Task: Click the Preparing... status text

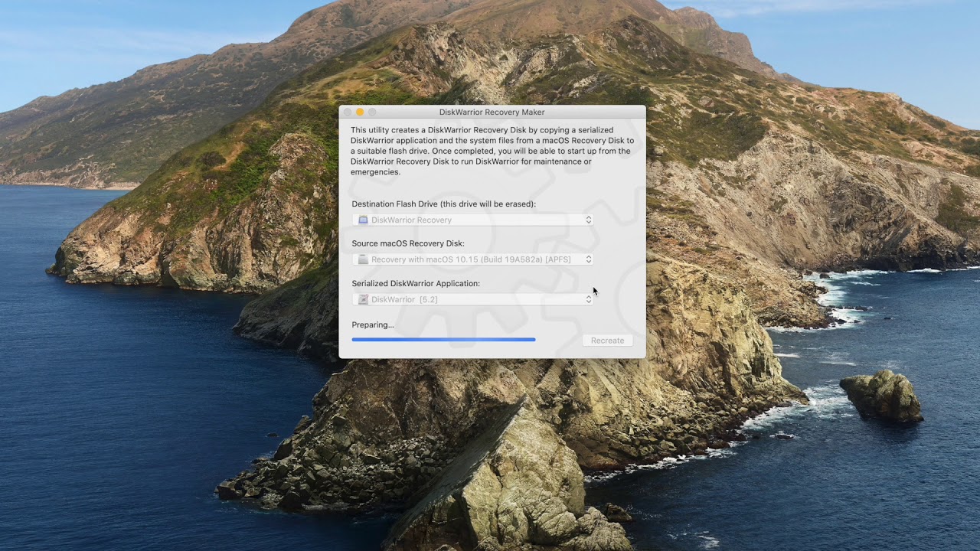Action: [373, 324]
